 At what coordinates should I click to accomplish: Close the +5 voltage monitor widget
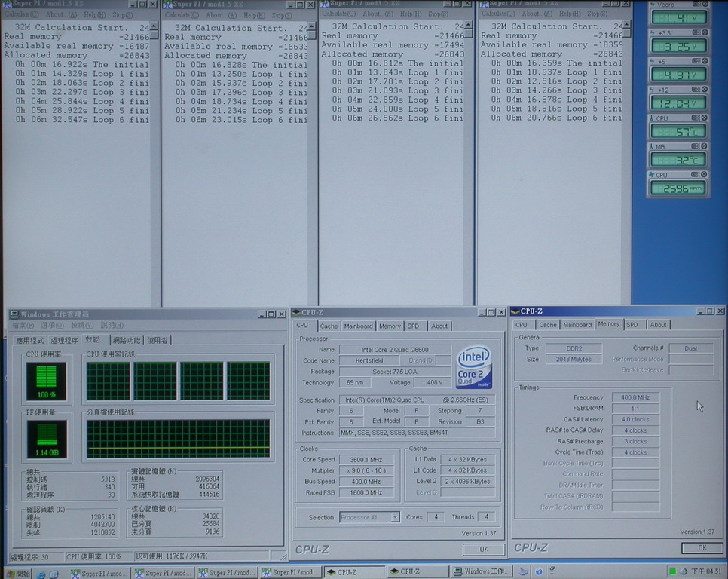705,61
